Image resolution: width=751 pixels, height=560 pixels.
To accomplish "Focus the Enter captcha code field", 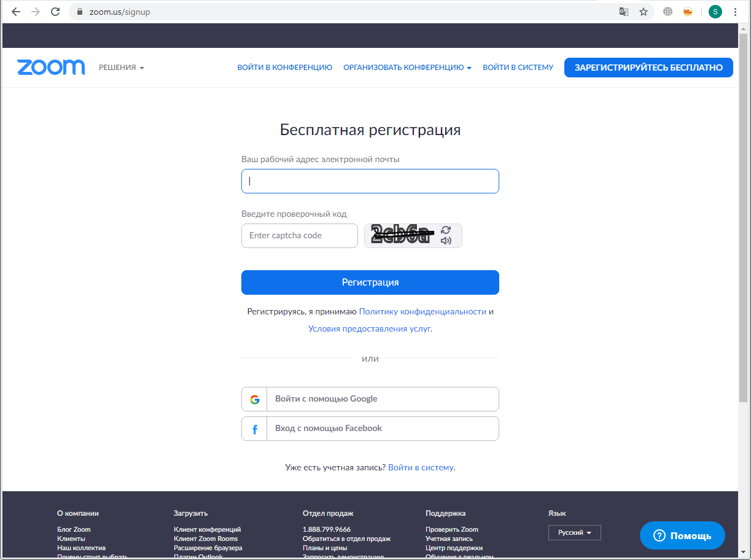I will coord(300,236).
